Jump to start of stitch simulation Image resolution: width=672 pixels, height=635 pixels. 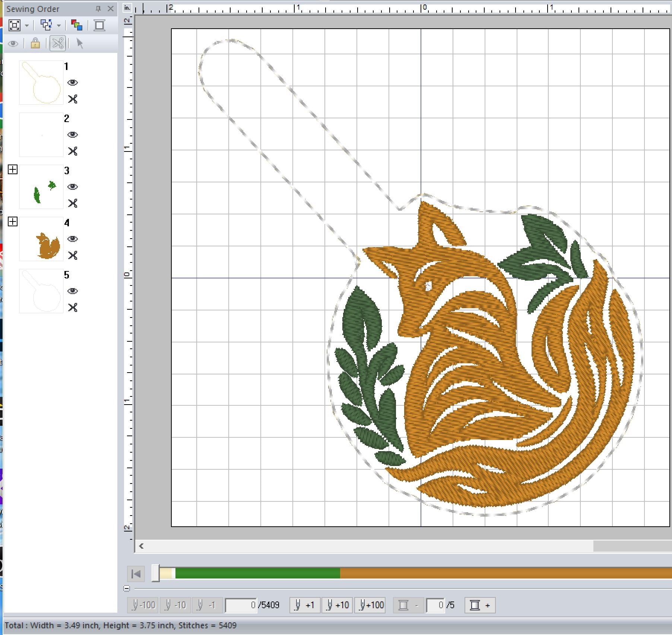tap(136, 574)
